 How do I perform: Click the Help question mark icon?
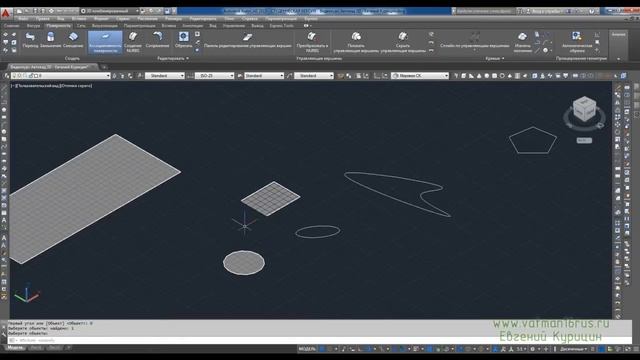[592, 11]
